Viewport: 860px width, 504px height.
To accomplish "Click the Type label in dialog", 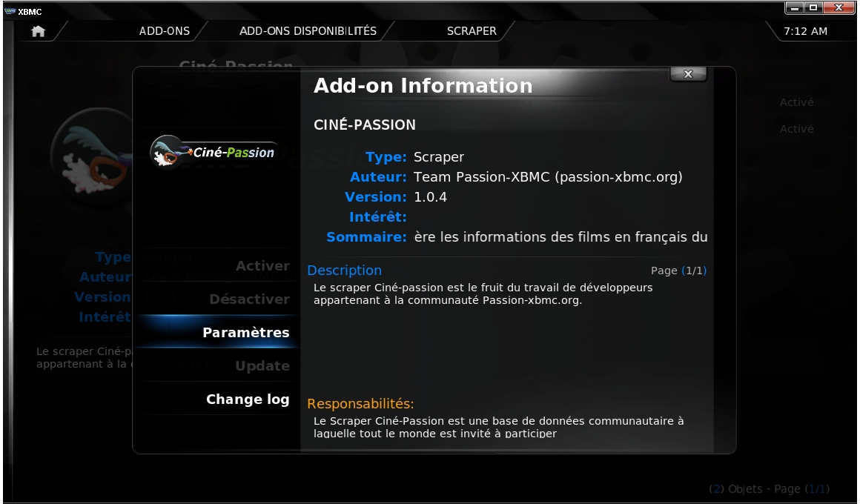I will click(386, 157).
